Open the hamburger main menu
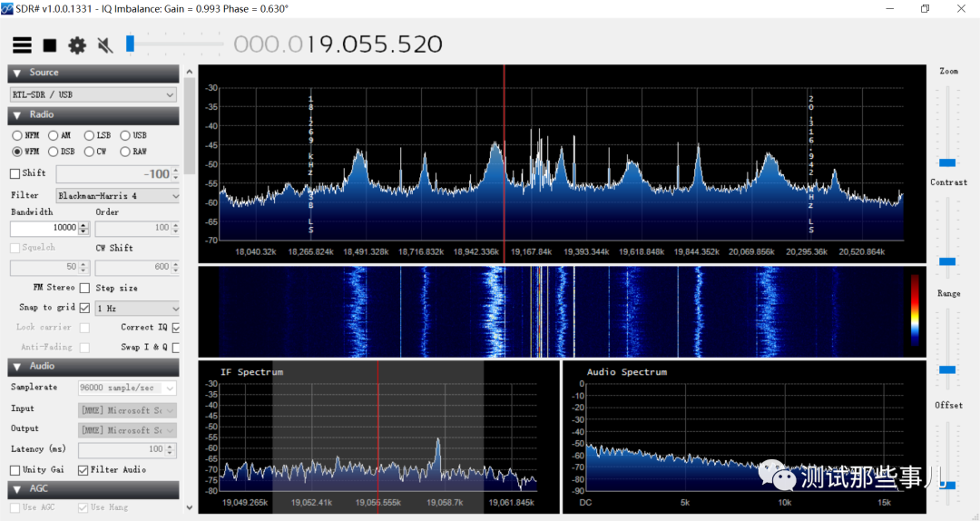 (x=22, y=45)
